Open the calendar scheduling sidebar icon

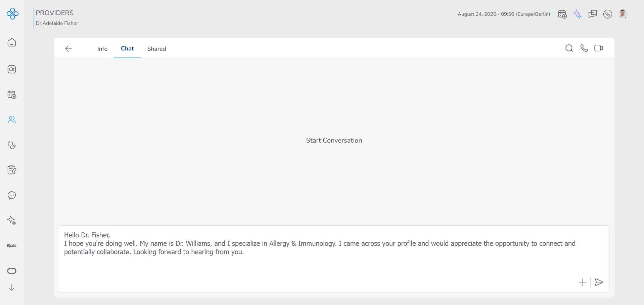(12, 94)
